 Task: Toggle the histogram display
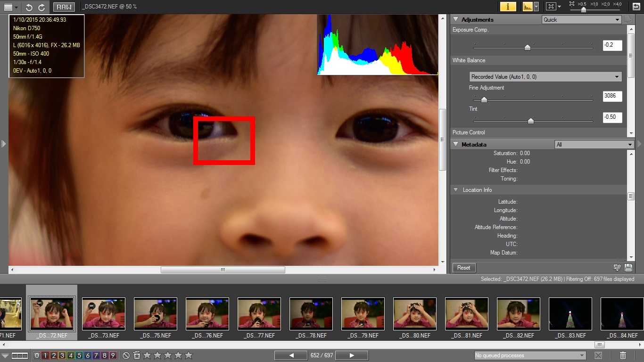(527, 7)
